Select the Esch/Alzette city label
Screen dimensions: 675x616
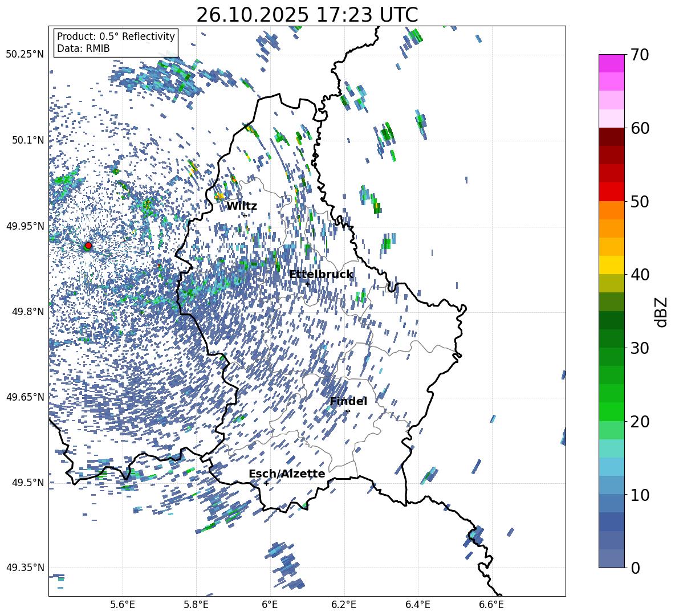[287, 474]
